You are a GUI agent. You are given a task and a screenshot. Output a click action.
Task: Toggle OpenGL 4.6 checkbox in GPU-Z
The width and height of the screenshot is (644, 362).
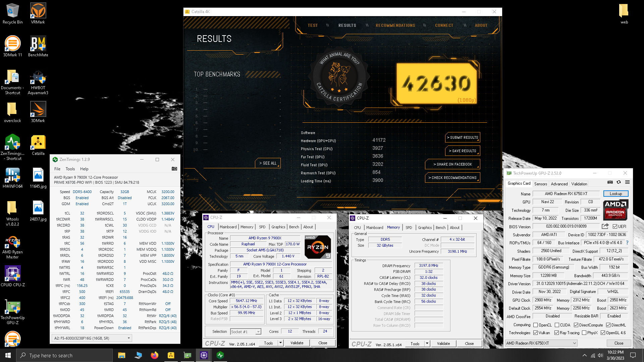coord(603,333)
